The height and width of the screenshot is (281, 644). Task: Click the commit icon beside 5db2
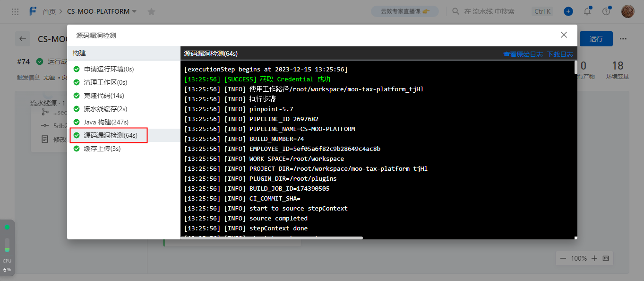45,126
